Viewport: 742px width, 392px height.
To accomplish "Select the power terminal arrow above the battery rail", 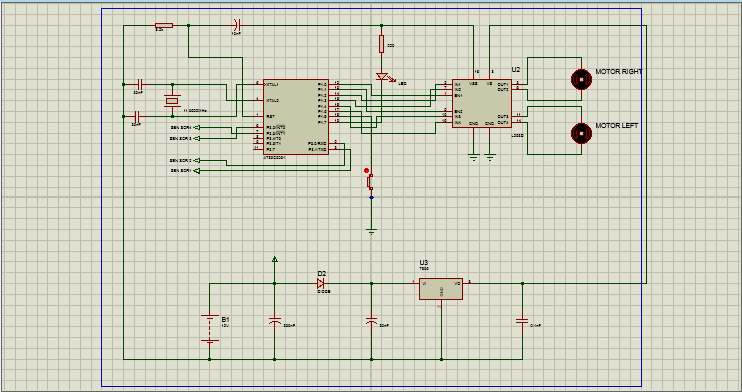I will (274, 259).
